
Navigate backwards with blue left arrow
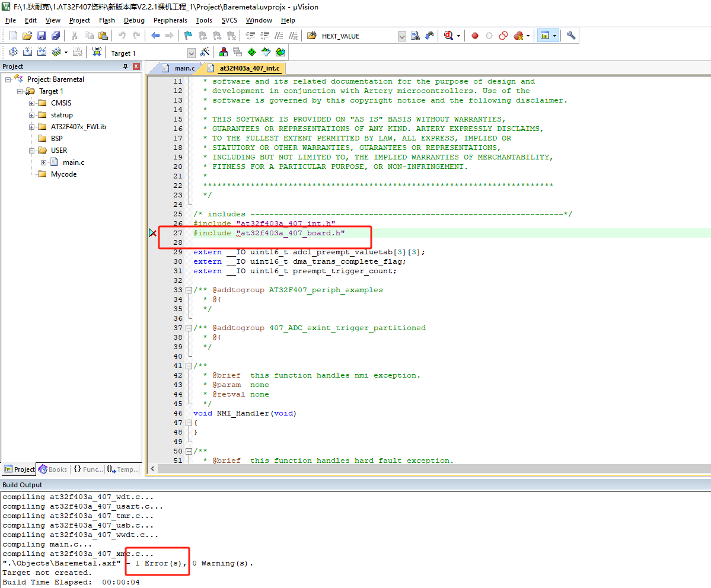pos(155,36)
